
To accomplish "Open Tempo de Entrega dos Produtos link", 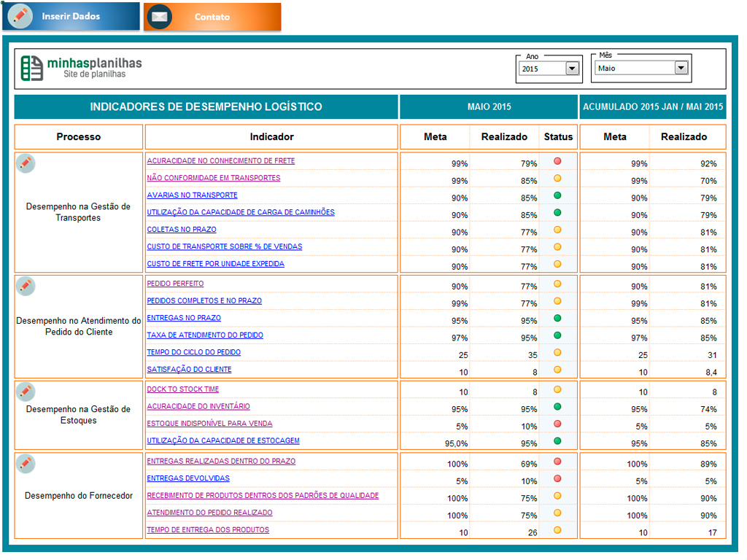I will click(208, 530).
